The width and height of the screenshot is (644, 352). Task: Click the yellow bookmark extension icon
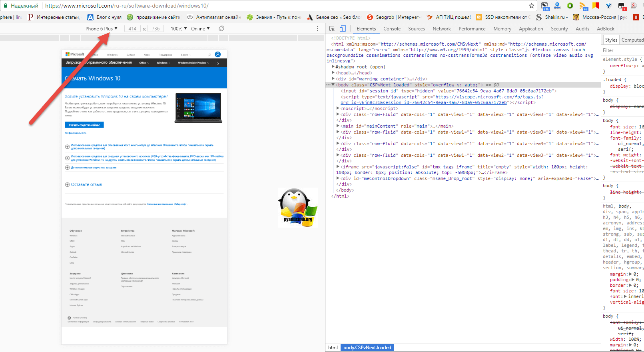click(x=596, y=6)
